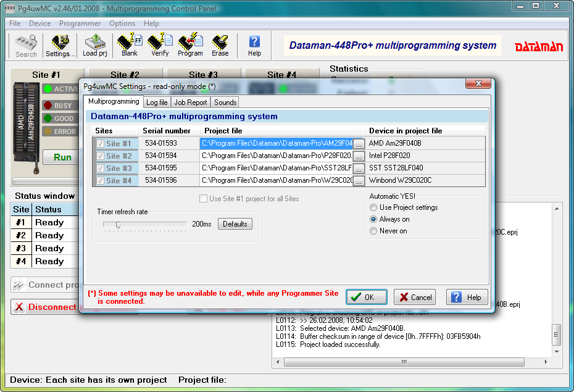Select the Never on radio option
This screenshot has height=392, width=574.
pos(373,231)
